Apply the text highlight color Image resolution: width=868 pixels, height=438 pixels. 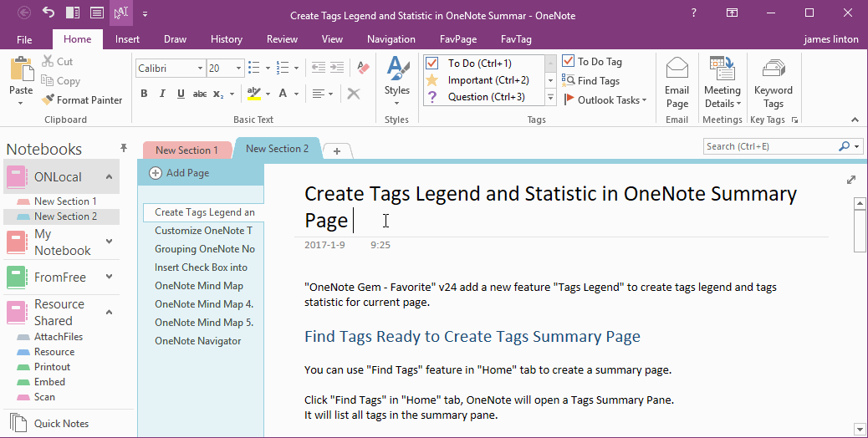tap(254, 94)
